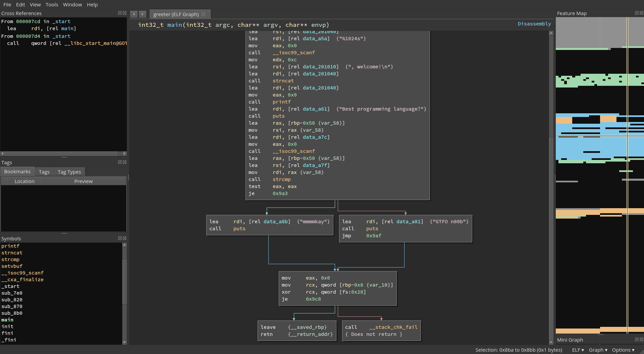Close the Cross References panel
Screen dimensions: 644x354
tap(125, 13)
